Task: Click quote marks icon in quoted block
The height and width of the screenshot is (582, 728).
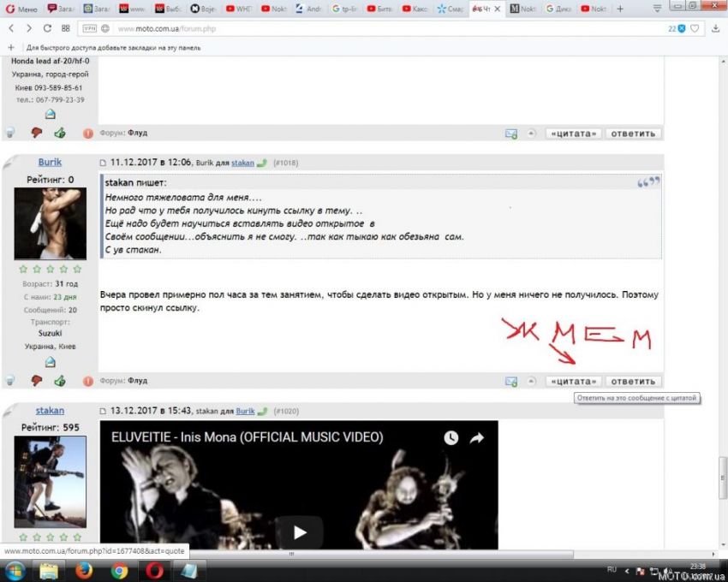Action: click(x=648, y=182)
